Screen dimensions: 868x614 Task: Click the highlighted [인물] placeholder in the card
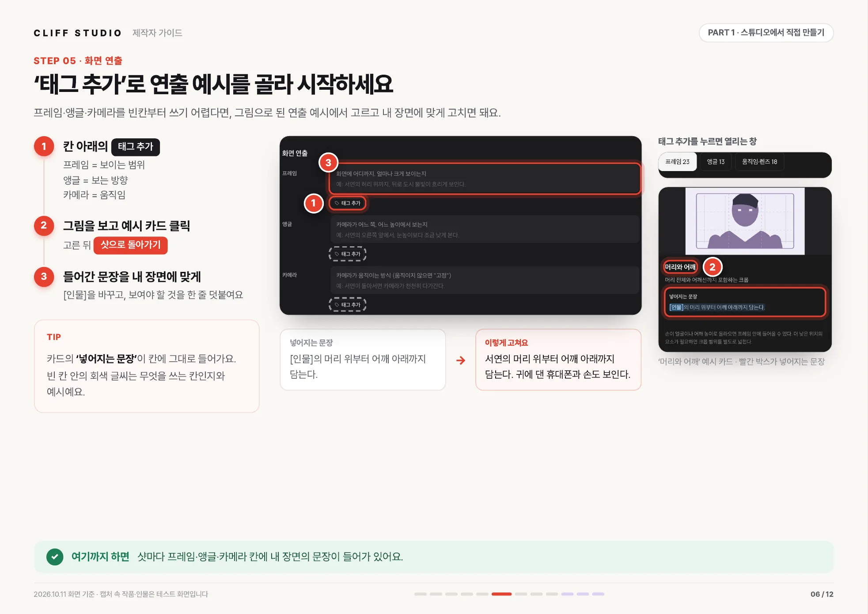(x=676, y=307)
